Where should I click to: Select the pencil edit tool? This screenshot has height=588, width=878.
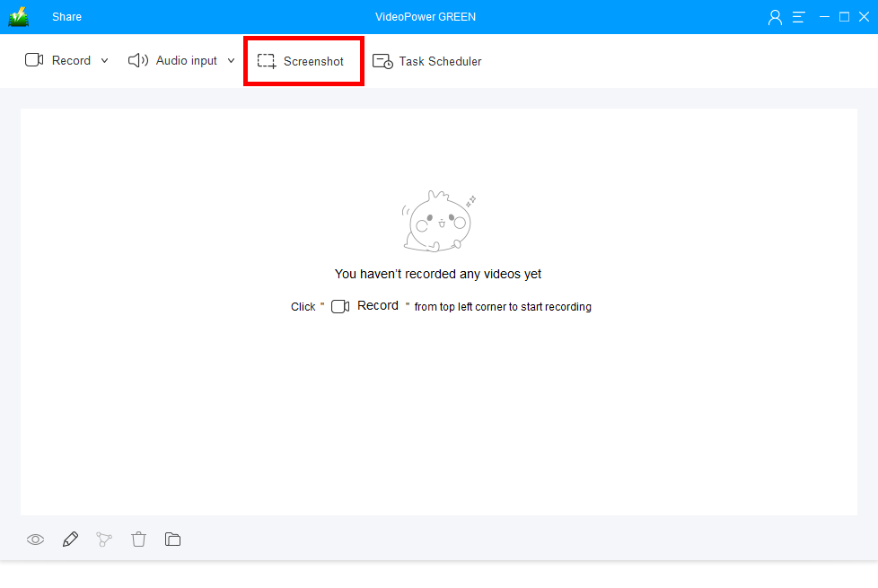pyautogui.click(x=70, y=539)
